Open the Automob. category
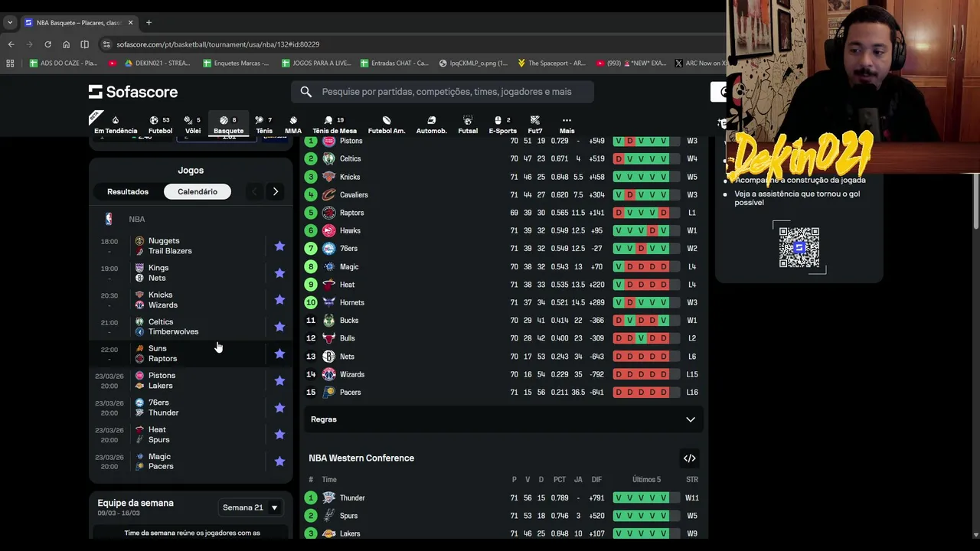The width and height of the screenshot is (980, 551). [431, 125]
